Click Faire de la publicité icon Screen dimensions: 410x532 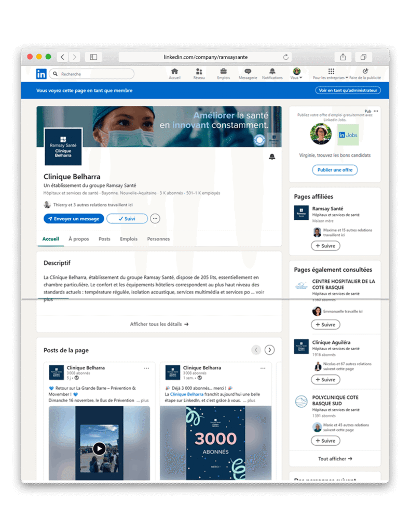365,74
